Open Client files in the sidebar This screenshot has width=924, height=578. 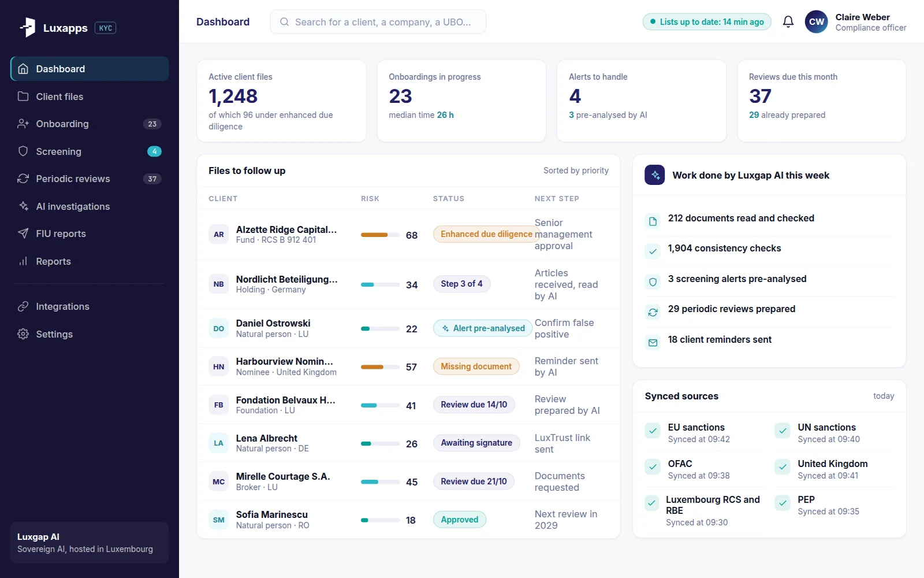click(x=90, y=97)
